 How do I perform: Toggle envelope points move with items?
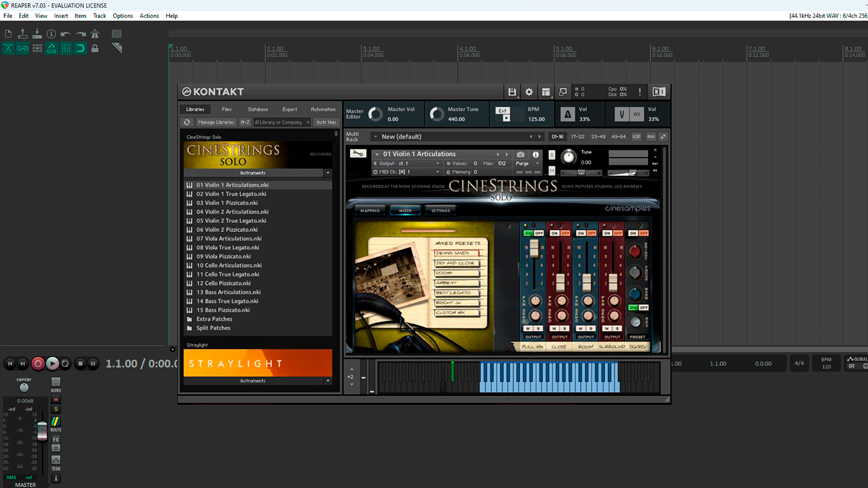point(51,48)
